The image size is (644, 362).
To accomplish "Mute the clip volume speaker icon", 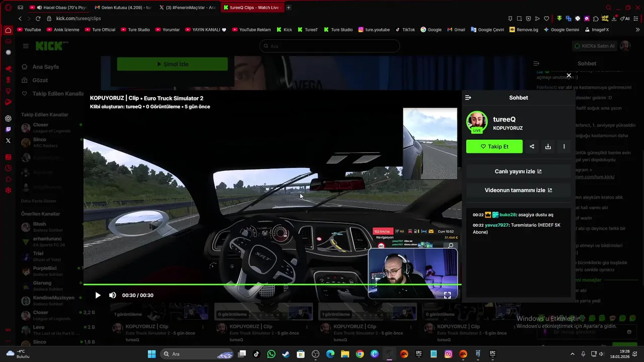I will (112, 295).
